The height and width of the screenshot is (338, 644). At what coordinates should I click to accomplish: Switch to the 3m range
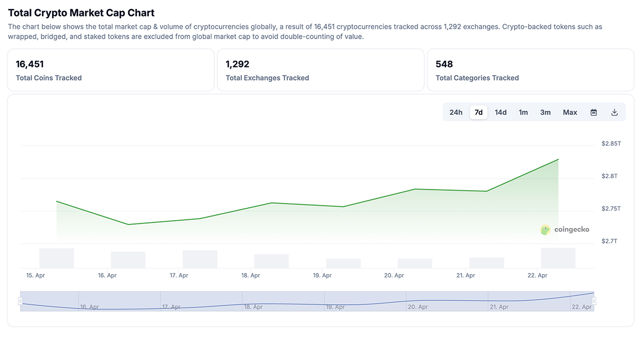pos(545,112)
